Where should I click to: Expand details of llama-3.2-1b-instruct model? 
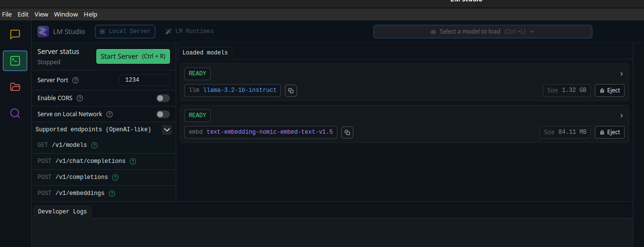click(622, 74)
